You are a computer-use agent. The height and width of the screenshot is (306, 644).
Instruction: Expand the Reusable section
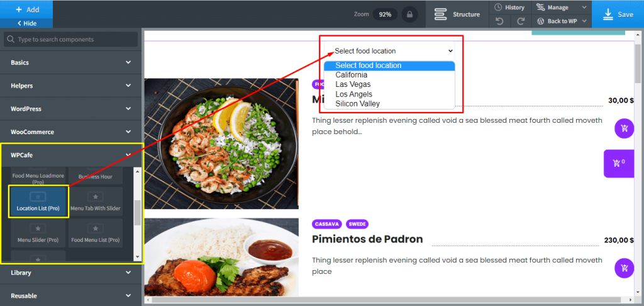pyautogui.click(x=70, y=296)
